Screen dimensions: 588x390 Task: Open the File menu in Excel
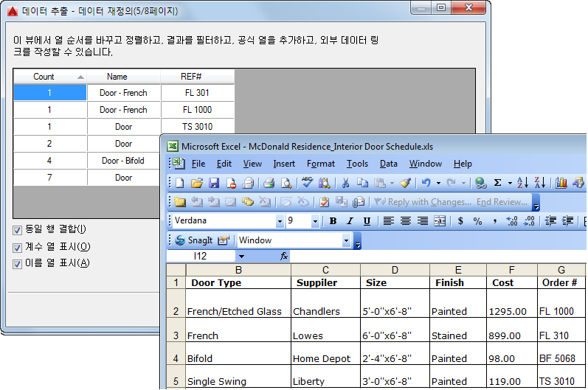click(198, 164)
